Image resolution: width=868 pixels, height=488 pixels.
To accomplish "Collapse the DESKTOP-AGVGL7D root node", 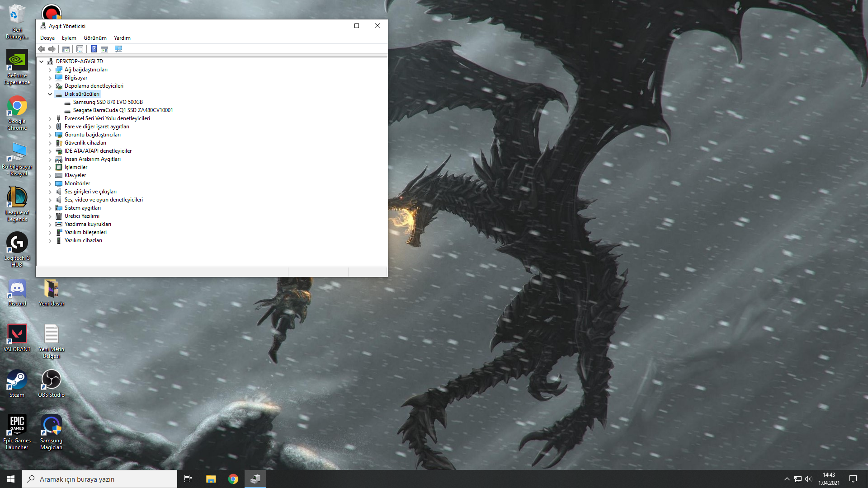I will pos(42,62).
